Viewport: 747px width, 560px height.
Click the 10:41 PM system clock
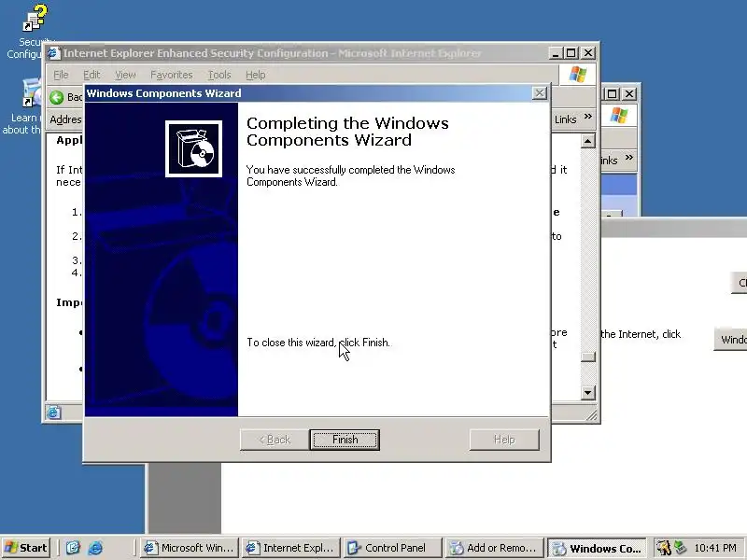tap(715, 548)
